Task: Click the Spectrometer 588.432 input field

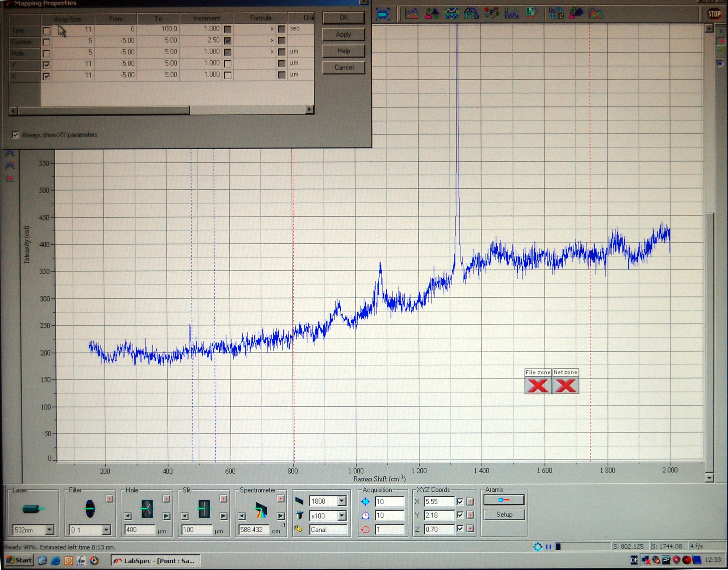Action: [253, 530]
